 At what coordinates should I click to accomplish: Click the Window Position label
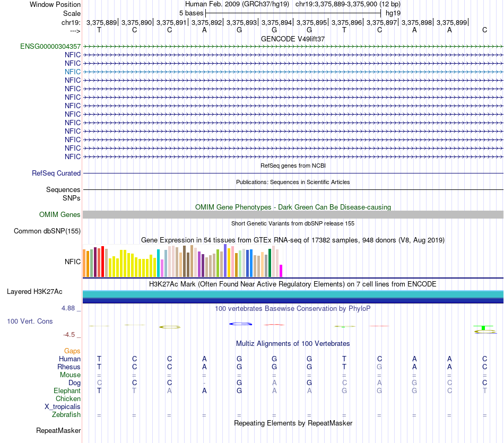(55, 4)
